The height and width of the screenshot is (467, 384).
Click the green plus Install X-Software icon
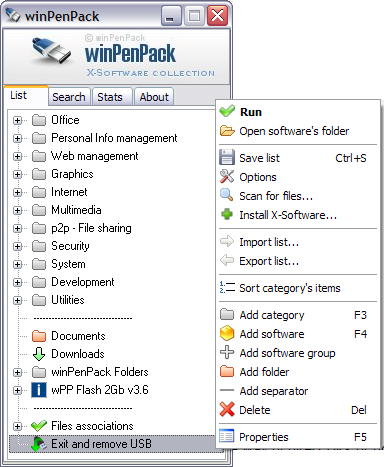point(227,214)
